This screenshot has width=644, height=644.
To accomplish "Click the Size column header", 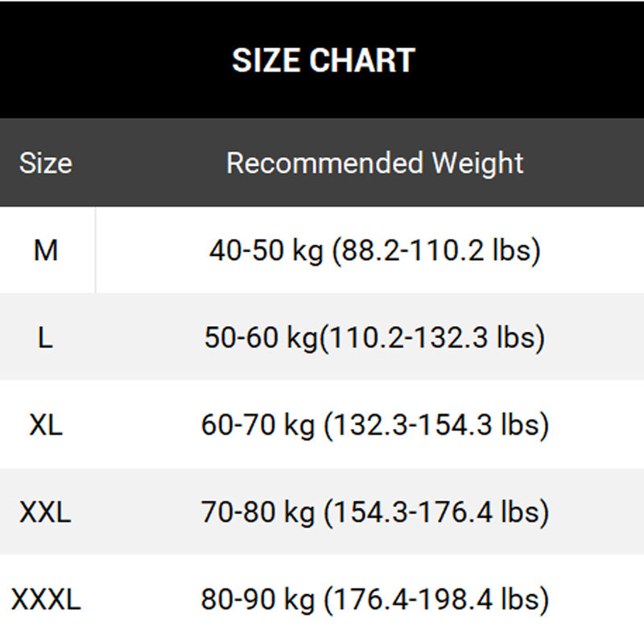I will click(x=46, y=163).
